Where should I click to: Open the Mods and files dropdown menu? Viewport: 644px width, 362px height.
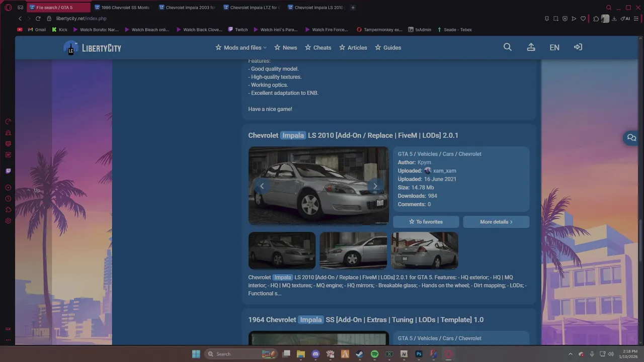[240, 48]
